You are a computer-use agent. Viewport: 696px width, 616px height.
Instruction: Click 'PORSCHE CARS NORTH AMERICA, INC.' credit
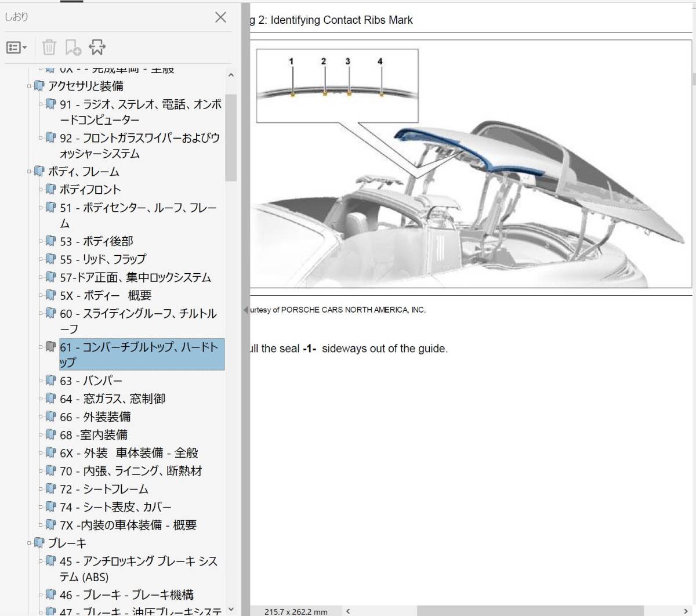click(353, 310)
